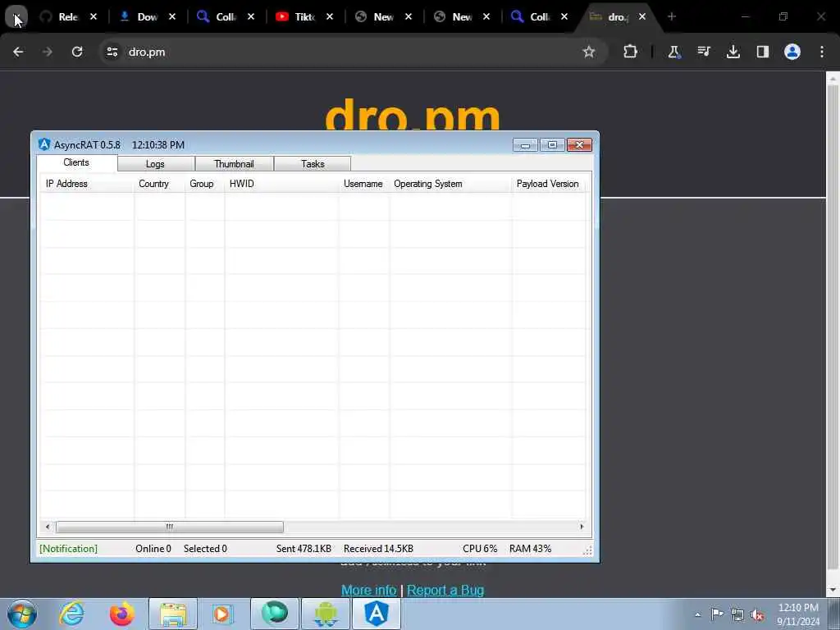Open the green Android taskbar icon
This screenshot has width=840, height=630.
tap(326, 614)
